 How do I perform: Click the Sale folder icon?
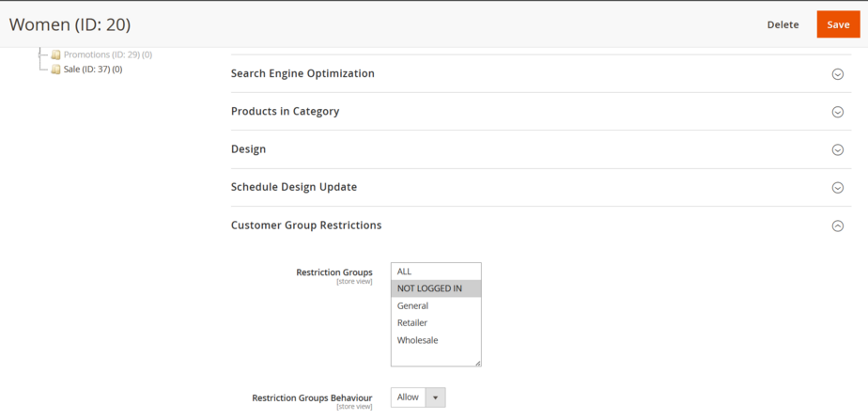point(55,70)
